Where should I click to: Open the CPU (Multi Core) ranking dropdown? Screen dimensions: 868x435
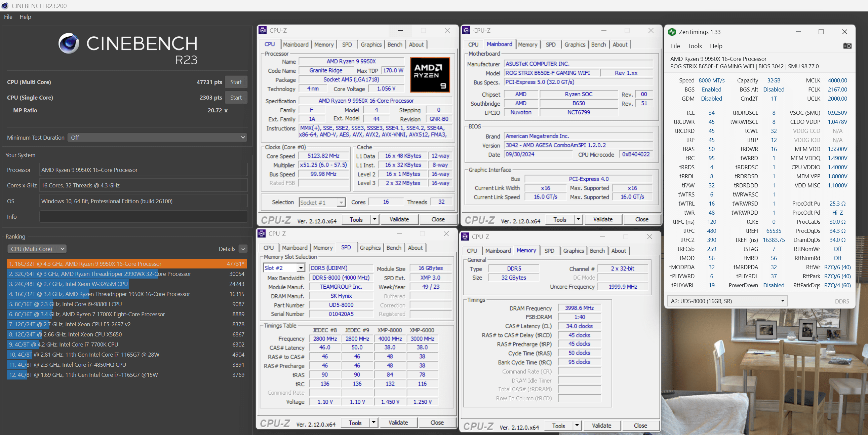tap(37, 249)
